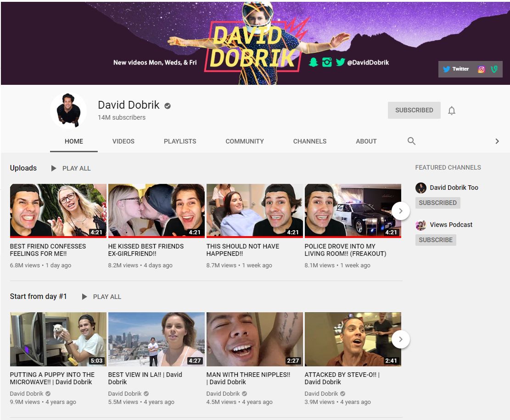This screenshot has height=420, width=510.
Task: Open MAN WITH THREE NIPPLES video thumbnail
Action: pyautogui.click(x=255, y=339)
